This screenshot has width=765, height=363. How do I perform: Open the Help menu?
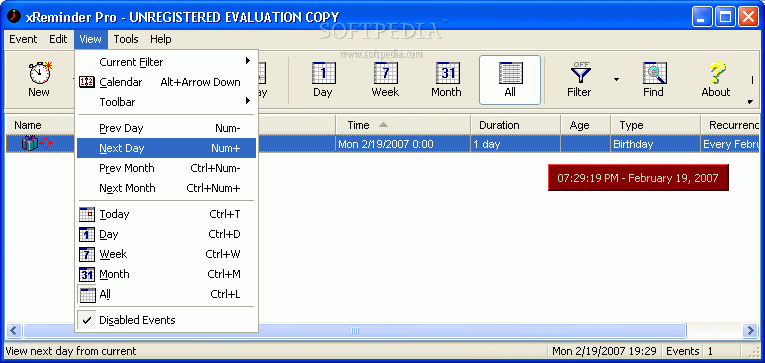coord(161,39)
